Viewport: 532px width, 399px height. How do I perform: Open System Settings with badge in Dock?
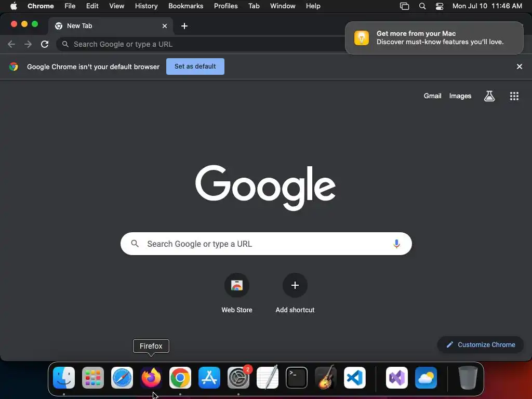pos(238,378)
